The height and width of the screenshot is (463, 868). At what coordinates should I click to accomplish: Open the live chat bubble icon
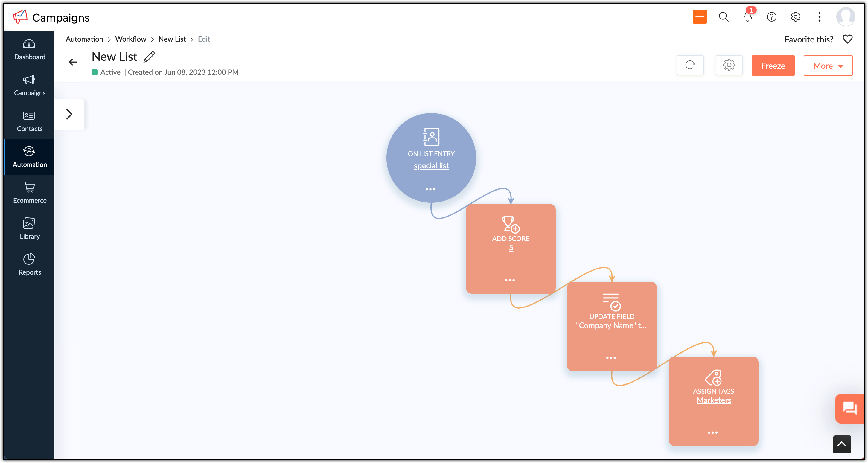(849, 408)
